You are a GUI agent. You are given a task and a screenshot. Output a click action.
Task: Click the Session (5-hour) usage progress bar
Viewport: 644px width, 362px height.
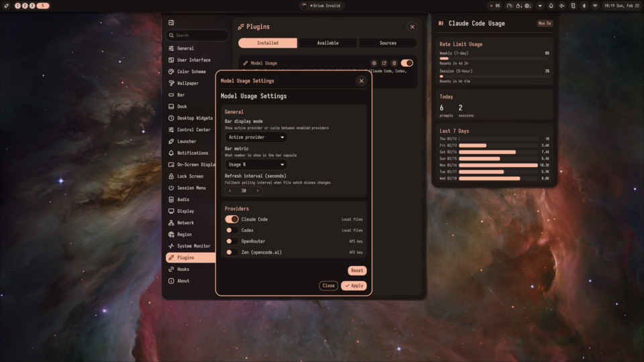(494, 76)
